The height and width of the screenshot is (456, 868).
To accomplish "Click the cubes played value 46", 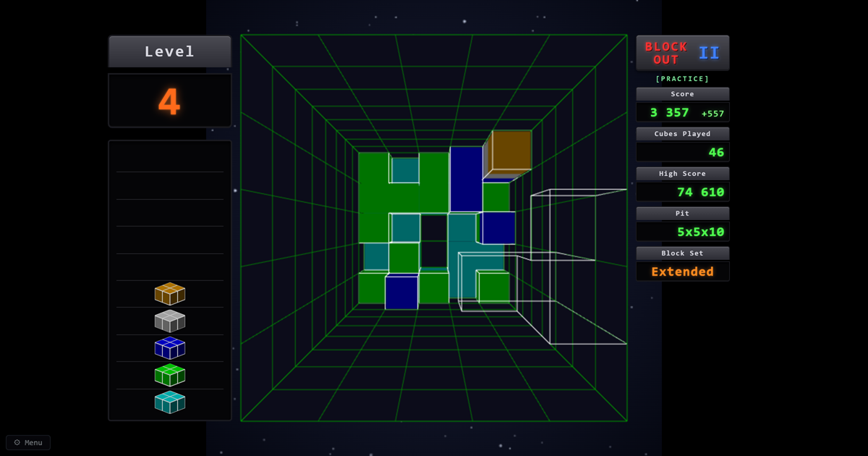I will [x=716, y=152].
